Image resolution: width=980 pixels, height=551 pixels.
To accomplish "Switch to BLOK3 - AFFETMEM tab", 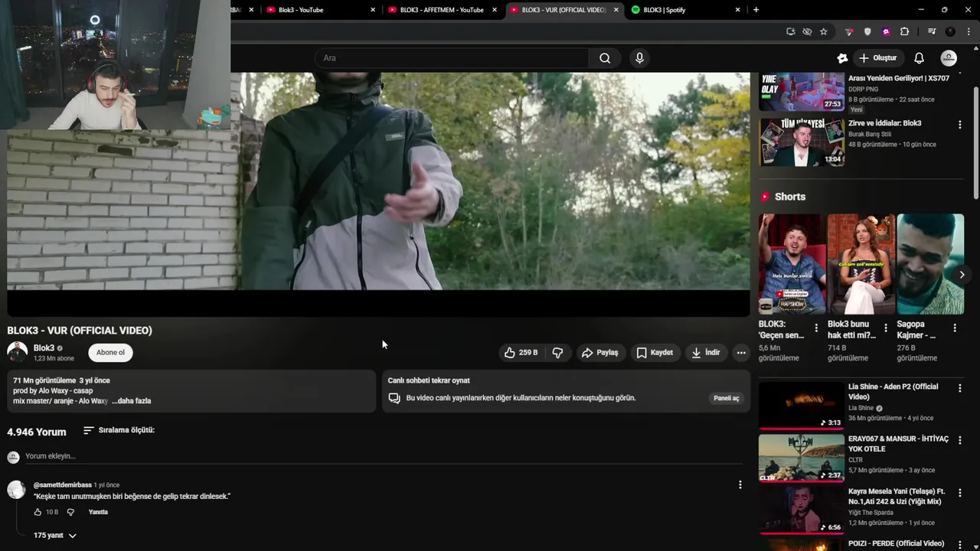I will pos(443,10).
